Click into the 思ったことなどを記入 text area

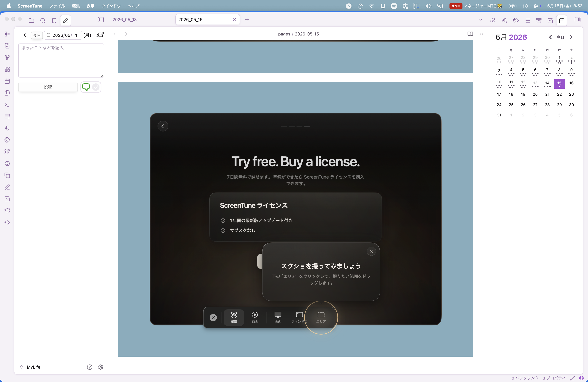61,60
